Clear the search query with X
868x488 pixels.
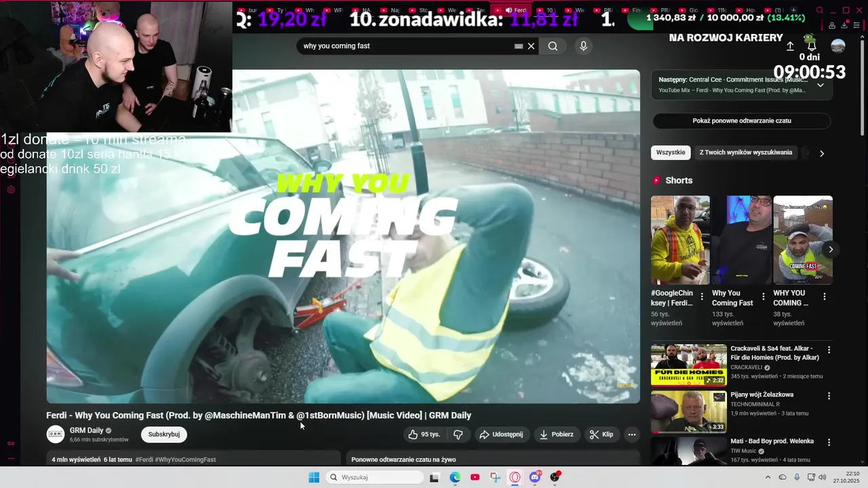tap(531, 46)
